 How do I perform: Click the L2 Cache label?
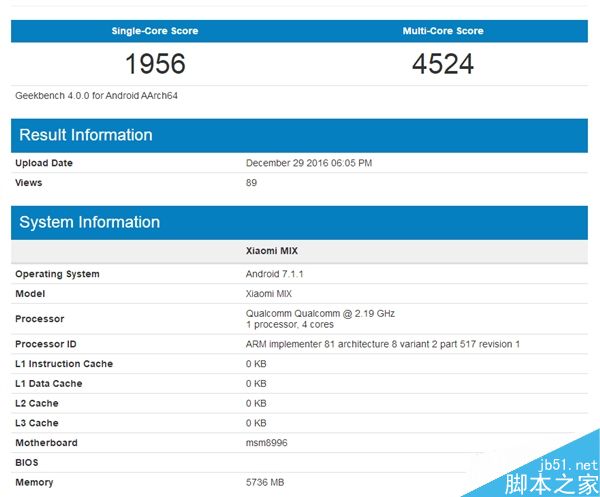[37, 404]
